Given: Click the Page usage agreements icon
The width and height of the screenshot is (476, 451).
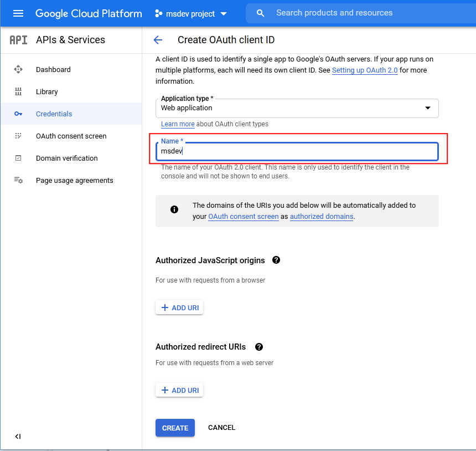Looking at the screenshot, I should tap(18, 180).
